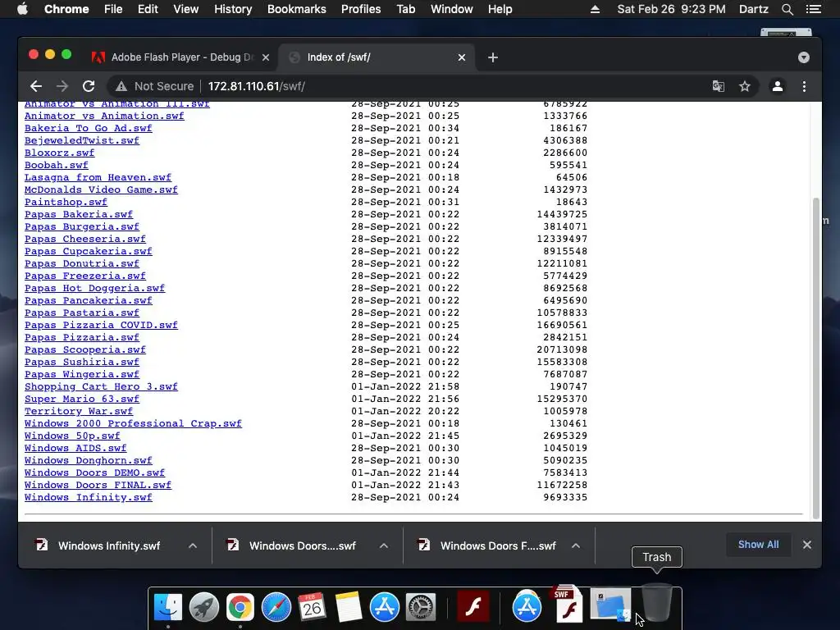Image resolution: width=840 pixels, height=630 pixels.
Task: Click user name Dartz in menu bar
Action: (x=753, y=9)
